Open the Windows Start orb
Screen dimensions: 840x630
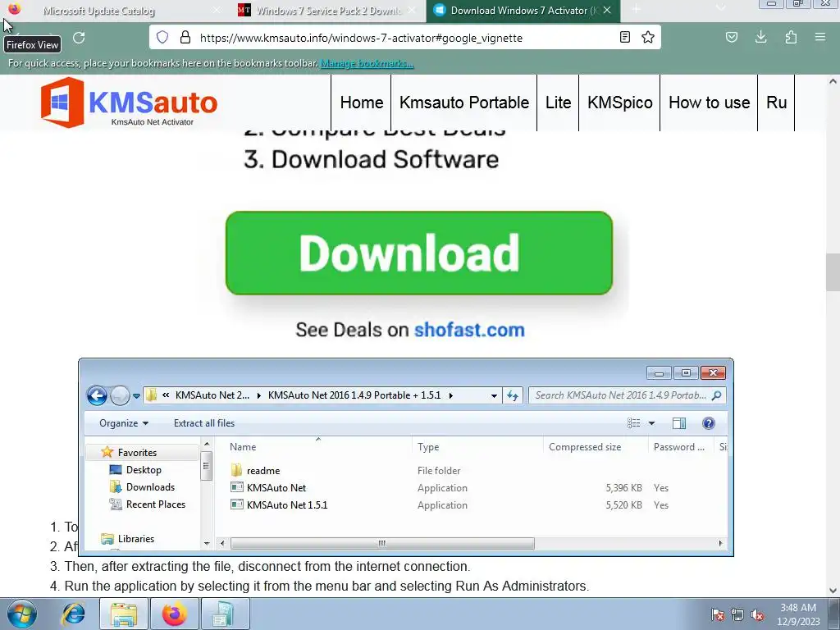[22, 614]
